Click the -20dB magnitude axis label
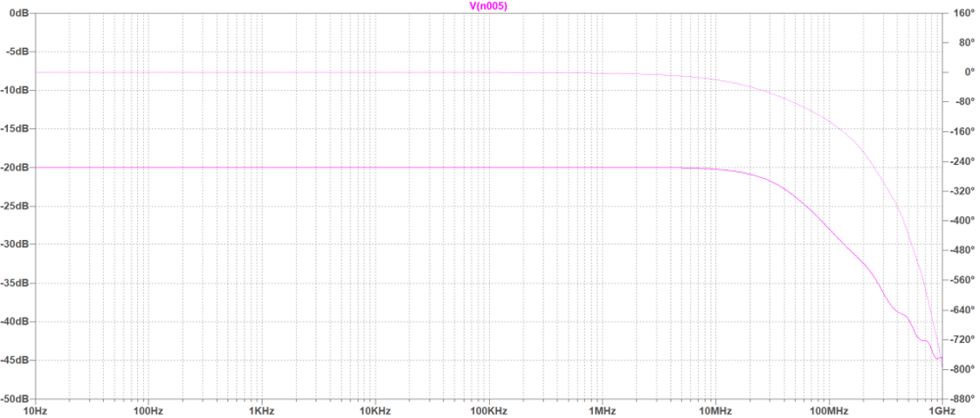980x418 pixels. 16,167
